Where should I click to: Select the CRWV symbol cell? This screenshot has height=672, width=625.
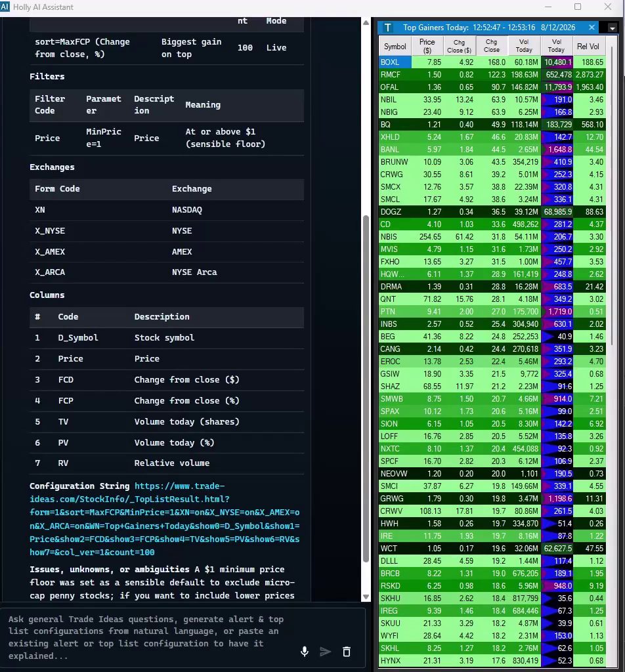coord(395,511)
